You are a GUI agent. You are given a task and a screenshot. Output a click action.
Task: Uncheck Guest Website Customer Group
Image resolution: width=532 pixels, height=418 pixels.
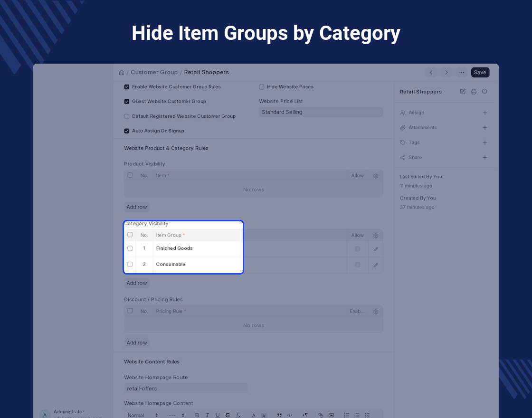126,102
